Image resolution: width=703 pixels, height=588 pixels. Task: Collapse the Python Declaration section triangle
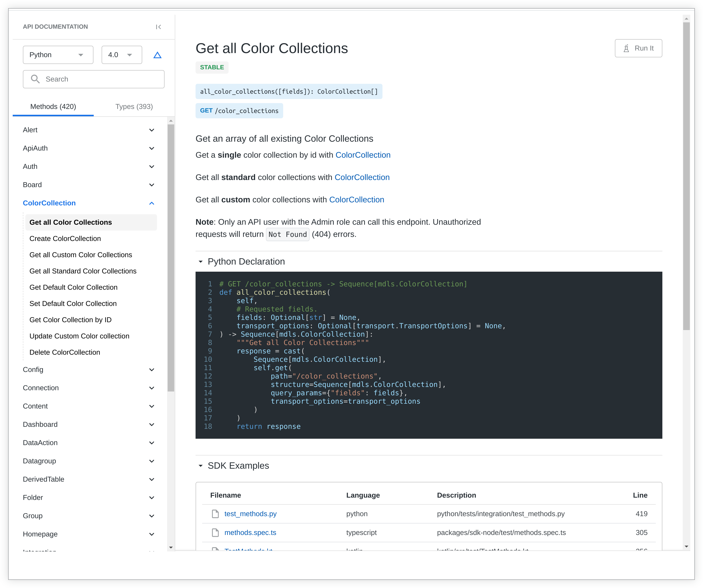(x=201, y=262)
